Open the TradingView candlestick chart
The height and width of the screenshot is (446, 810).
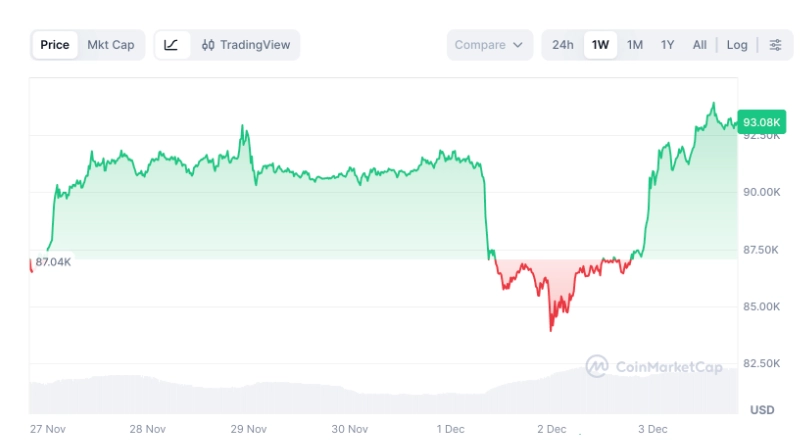tap(244, 45)
